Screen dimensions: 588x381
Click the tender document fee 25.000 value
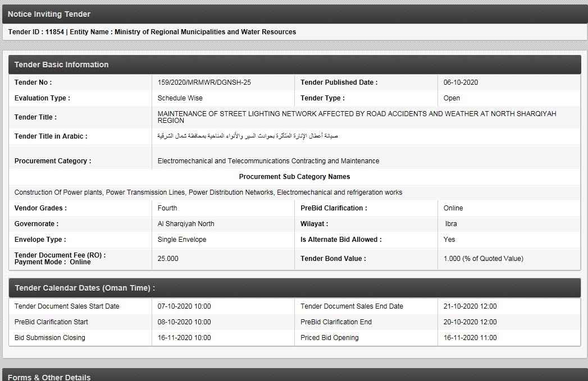(168, 259)
